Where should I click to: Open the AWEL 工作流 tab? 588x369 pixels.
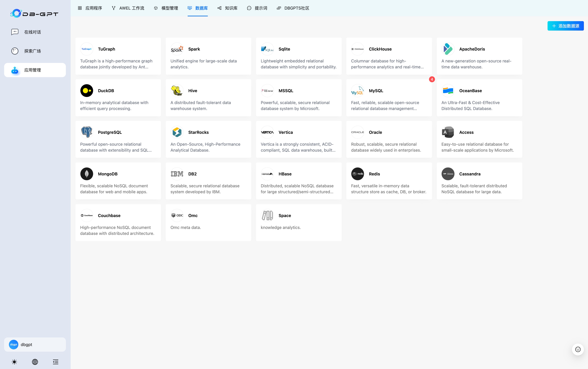(128, 8)
